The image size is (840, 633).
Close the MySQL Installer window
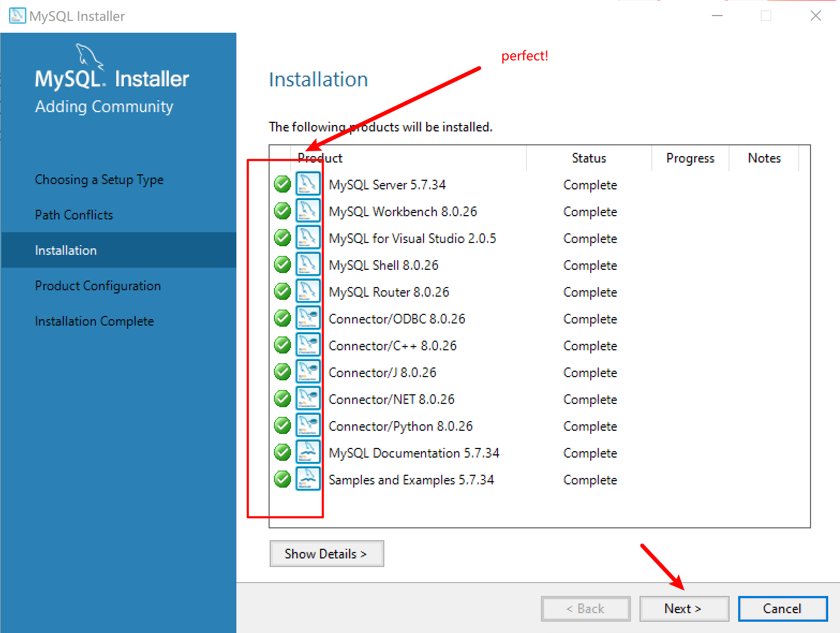815,16
